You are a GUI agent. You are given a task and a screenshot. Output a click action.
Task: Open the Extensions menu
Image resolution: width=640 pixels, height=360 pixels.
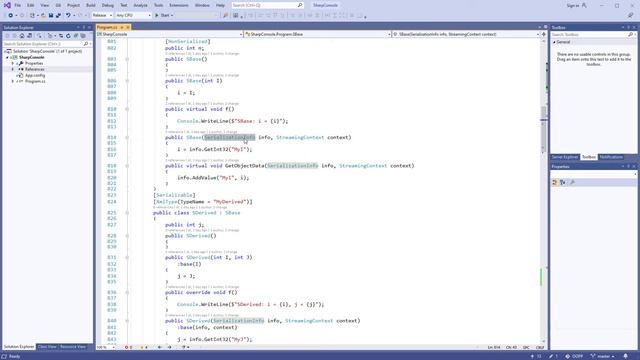179,5
